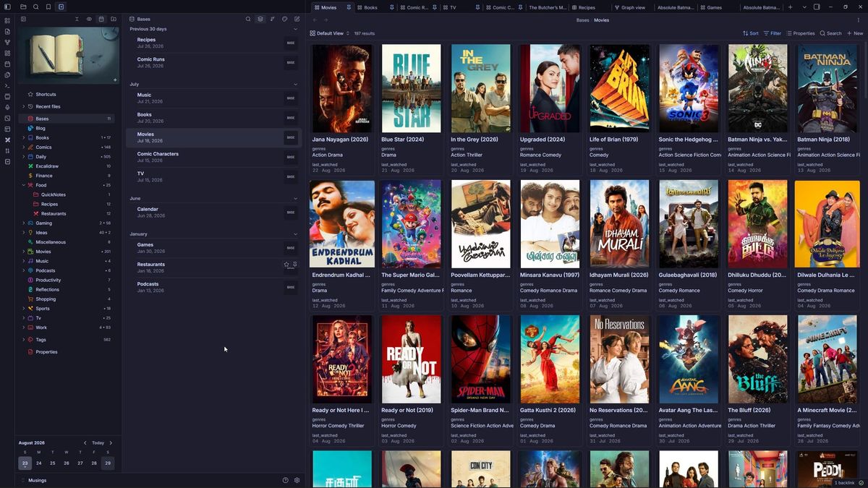Go to next month in calendar
868x488 pixels.
coord(111,442)
